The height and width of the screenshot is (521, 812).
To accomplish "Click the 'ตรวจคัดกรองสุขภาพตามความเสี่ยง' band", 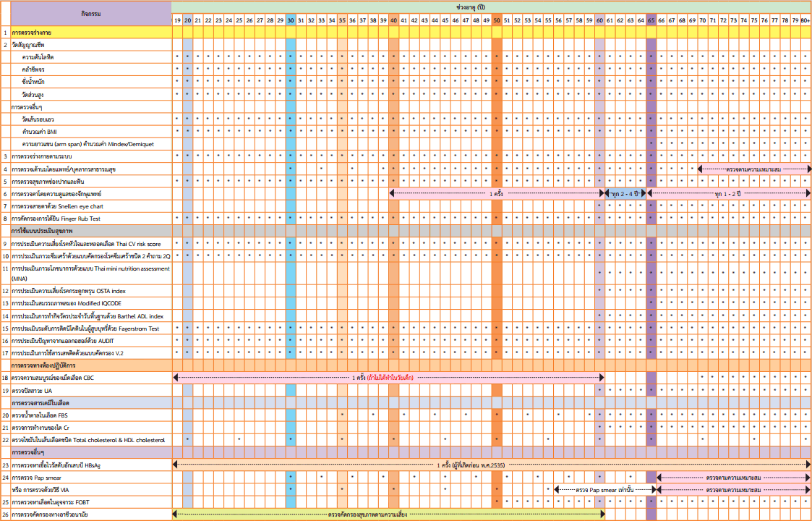I will coord(388,514).
